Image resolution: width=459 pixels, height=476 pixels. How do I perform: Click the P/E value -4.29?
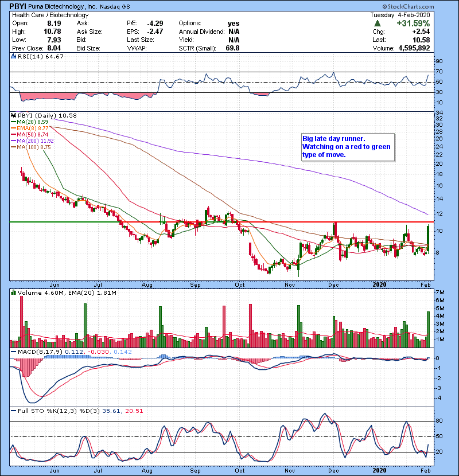tap(155, 24)
